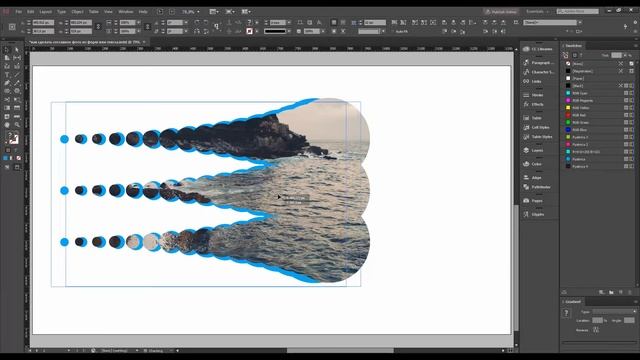Open the Layout menu
640x360 pixels.
46,12
